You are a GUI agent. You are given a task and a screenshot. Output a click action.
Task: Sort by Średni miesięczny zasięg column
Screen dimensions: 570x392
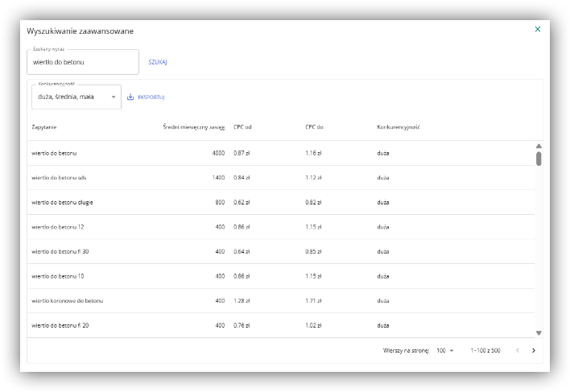click(193, 127)
